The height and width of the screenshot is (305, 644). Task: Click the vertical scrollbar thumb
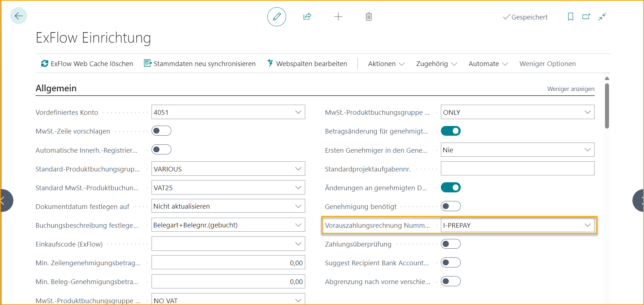(607, 105)
